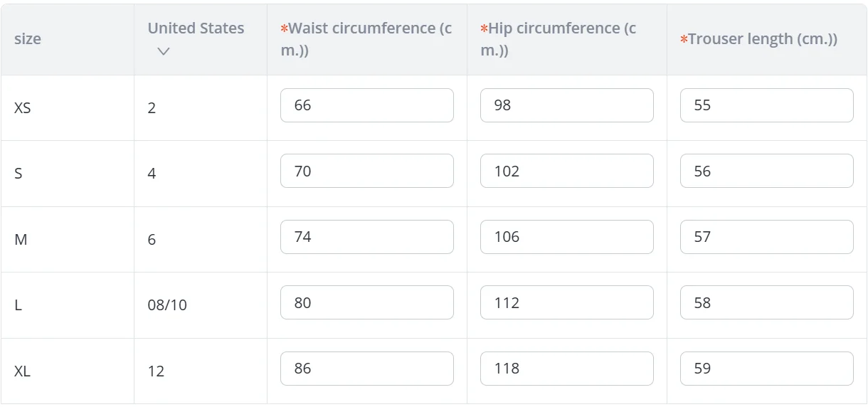Click the XS hip circumference field
This screenshot has height=407, width=868.
566,105
